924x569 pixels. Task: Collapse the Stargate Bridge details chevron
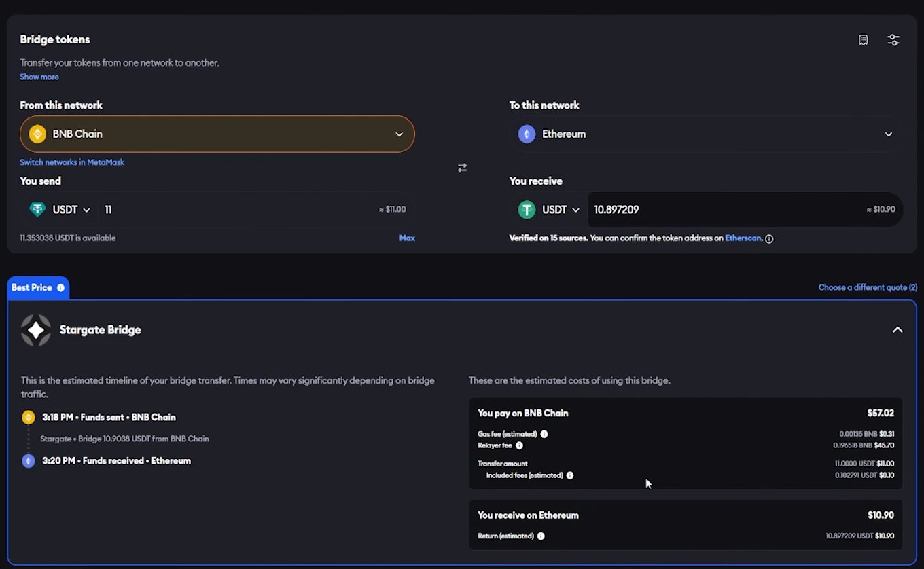click(898, 329)
